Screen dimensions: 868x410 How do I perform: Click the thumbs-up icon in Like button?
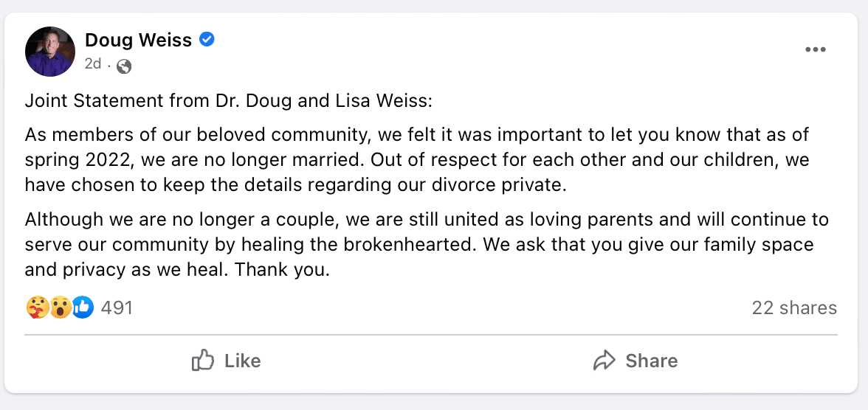click(202, 361)
